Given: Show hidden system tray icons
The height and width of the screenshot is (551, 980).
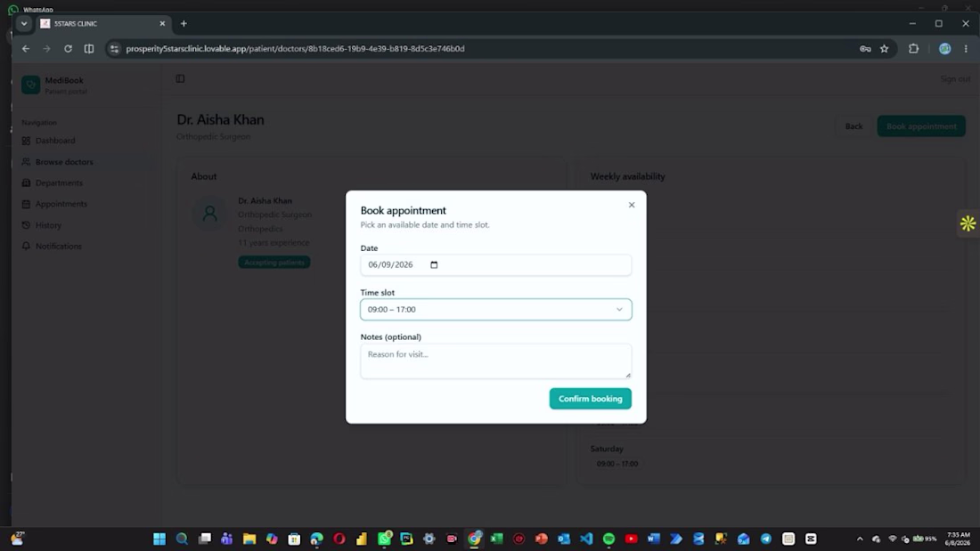Looking at the screenshot, I should tap(860, 539).
